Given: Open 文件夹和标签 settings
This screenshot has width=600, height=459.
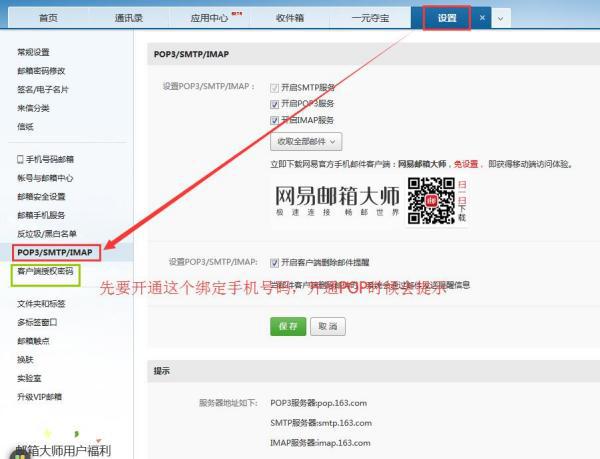Looking at the screenshot, I should (x=41, y=304).
